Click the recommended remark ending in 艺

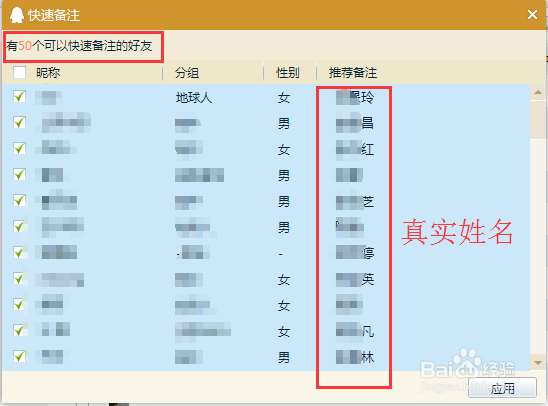[x=355, y=201]
